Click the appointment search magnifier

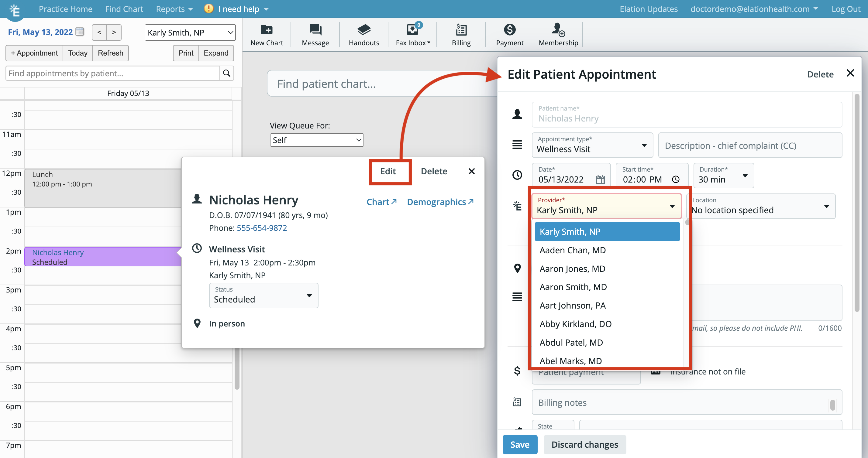(227, 73)
